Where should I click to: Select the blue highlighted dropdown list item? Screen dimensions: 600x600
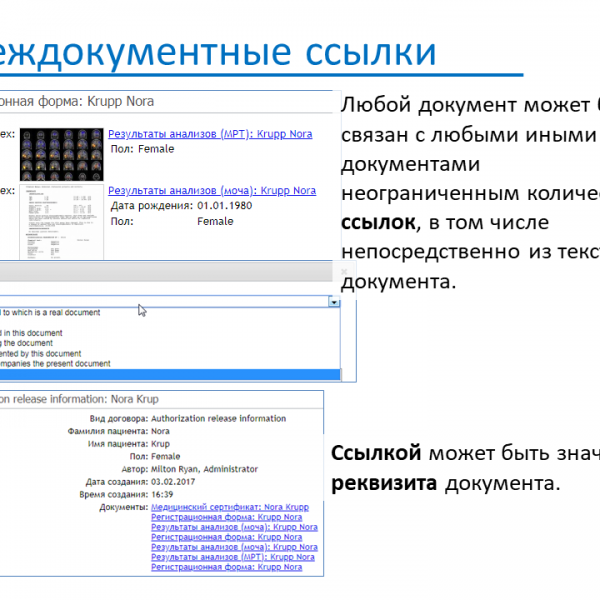coord(170,374)
